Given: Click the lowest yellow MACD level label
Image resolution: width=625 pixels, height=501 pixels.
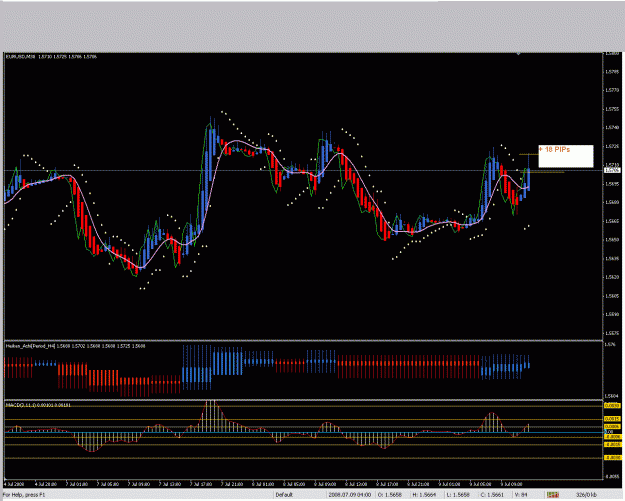Looking at the screenshot, I should 612,458.
